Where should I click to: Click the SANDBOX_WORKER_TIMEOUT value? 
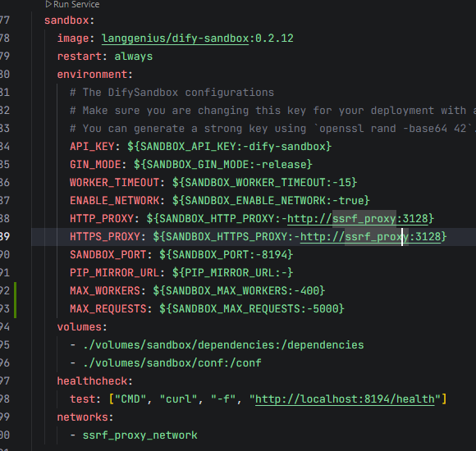coord(264,183)
